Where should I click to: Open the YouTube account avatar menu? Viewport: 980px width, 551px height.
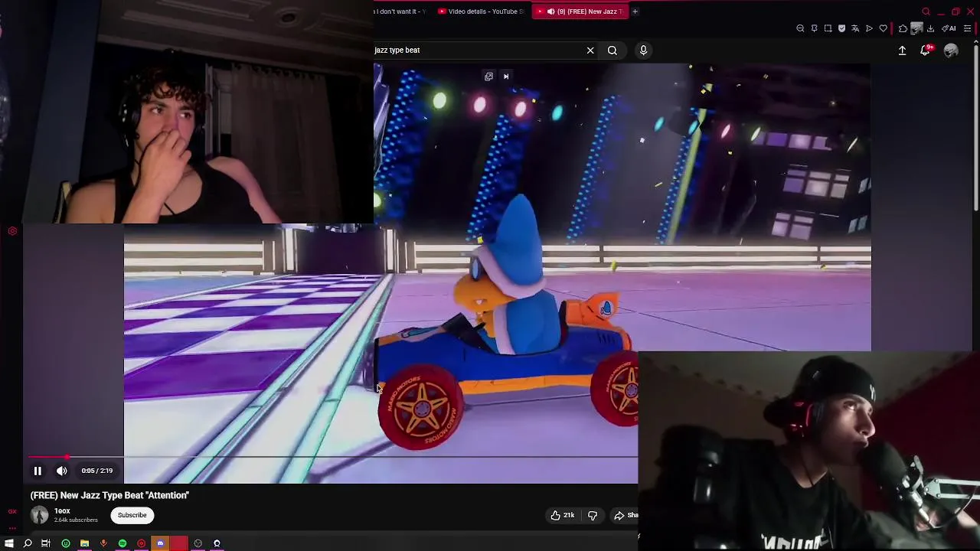pyautogui.click(x=951, y=51)
